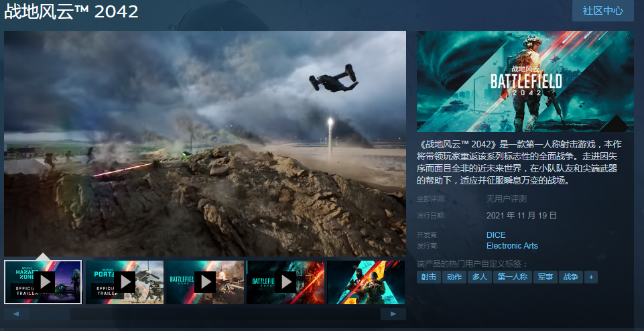Select the 射击 tag
The image size is (644, 331).
[428, 277]
